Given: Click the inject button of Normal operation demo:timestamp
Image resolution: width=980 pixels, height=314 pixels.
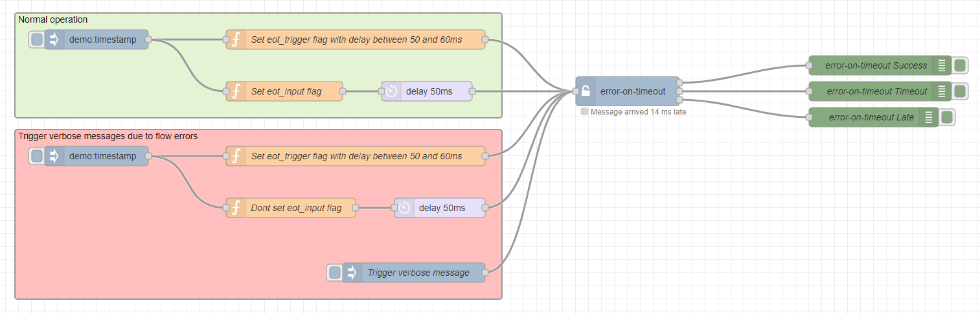Looking at the screenshot, I should click(x=38, y=39).
